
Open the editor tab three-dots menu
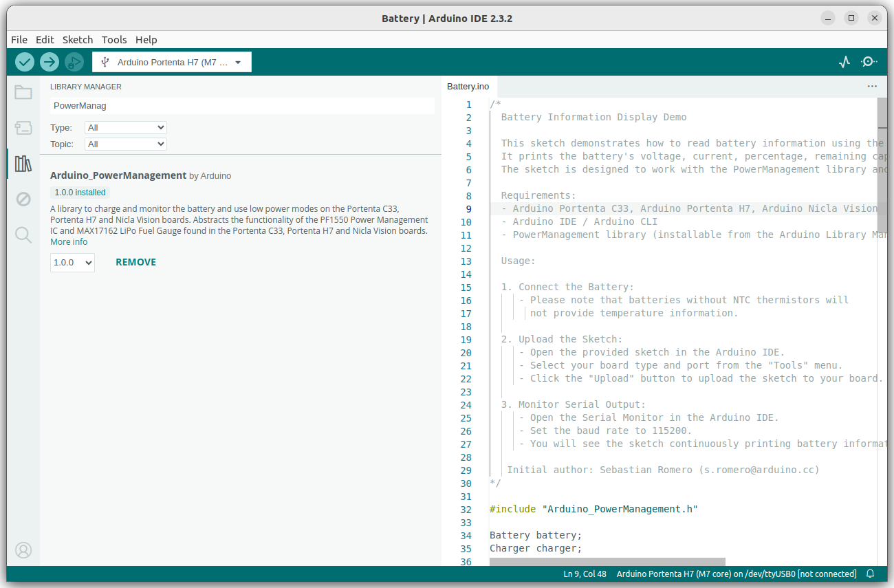pyautogui.click(x=872, y=87)
